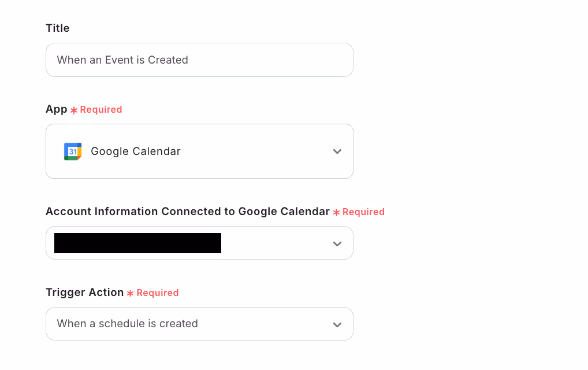
Task: Click the Required text beside App
Action: (x=101, y=110)
